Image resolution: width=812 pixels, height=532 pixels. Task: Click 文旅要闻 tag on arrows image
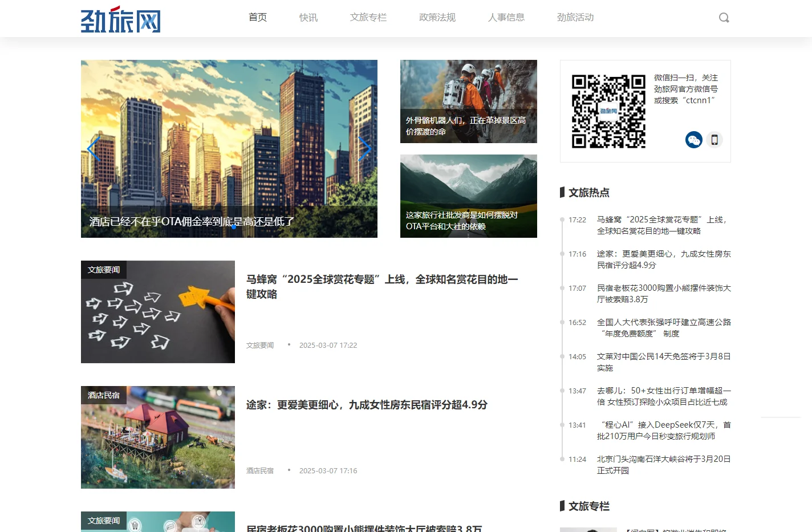[104, 270]
